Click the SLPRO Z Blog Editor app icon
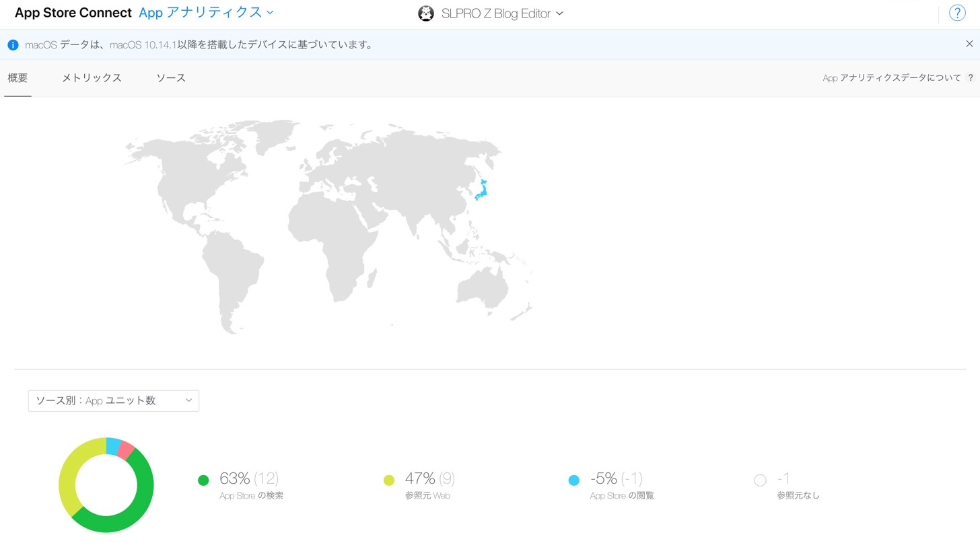This screenshot has width=980, height=543. (x=426, y=13)
